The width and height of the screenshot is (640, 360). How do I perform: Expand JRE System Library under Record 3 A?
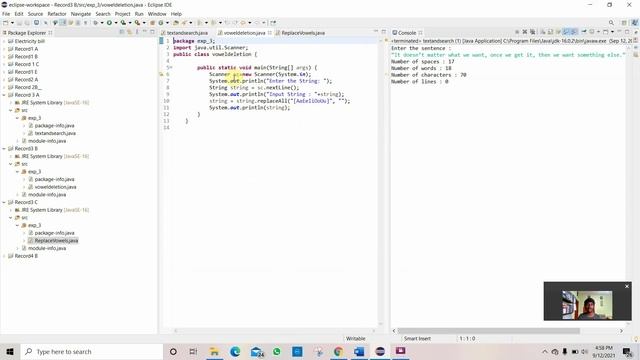coord(11,102)
